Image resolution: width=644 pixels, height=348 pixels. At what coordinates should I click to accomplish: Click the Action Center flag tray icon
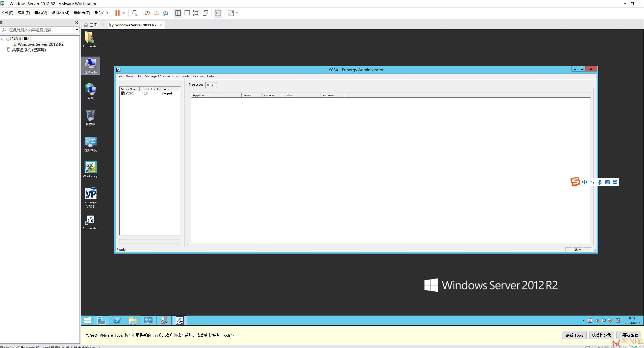[610, 321]
